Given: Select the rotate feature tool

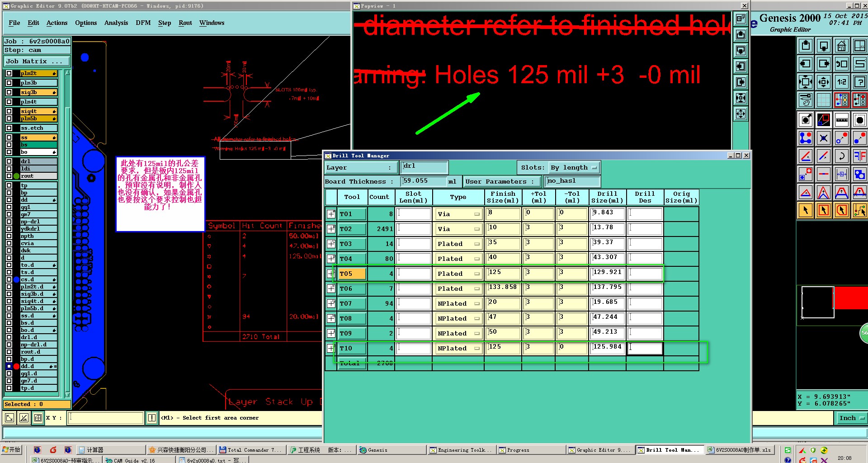Looking at the screenshot, I should click(x=841, y=156).
